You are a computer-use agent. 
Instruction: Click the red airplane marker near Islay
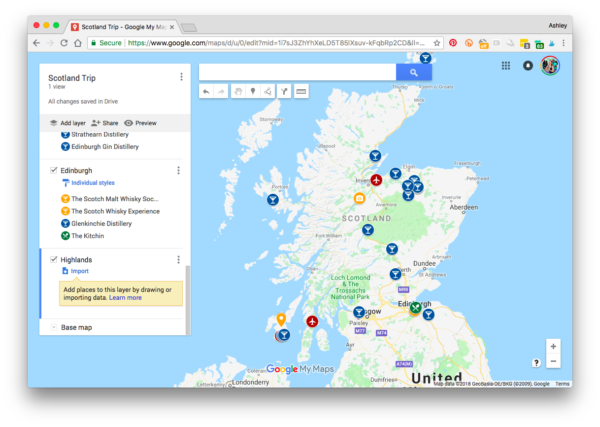312,321
